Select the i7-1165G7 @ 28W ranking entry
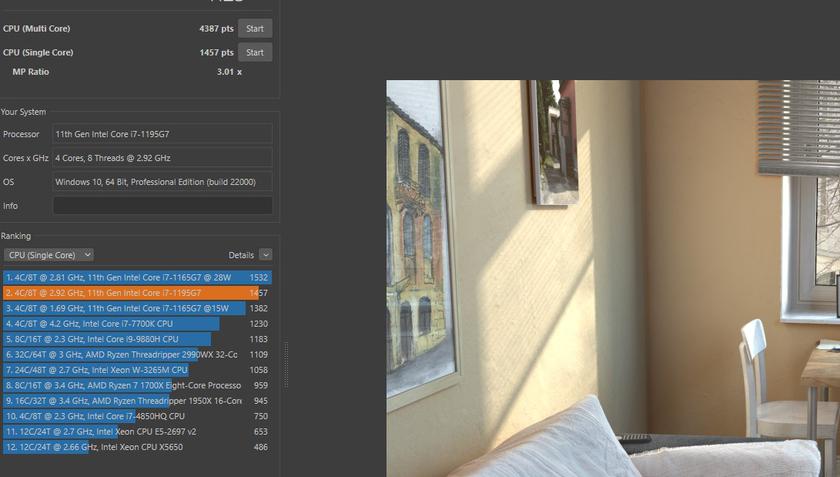 pos(136,277)
